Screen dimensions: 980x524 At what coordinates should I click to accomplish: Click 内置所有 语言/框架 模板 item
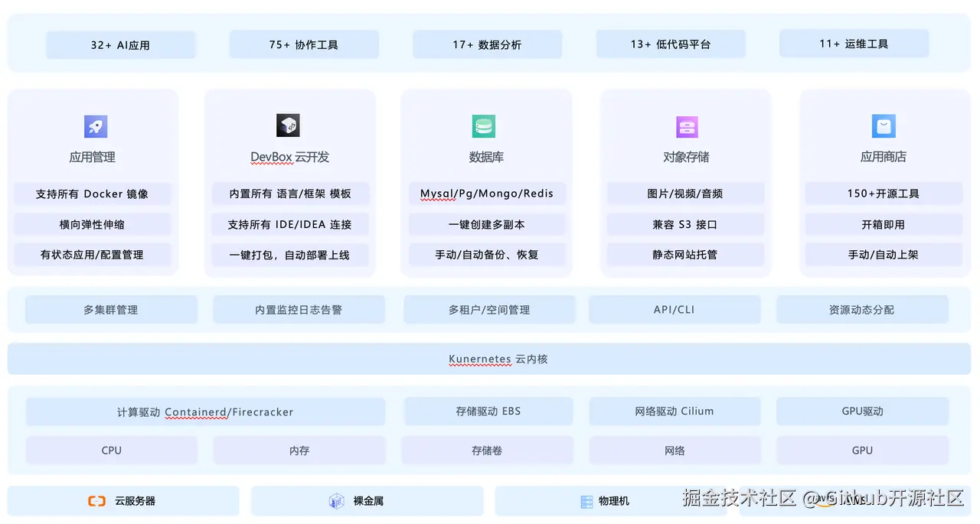click(x=290, y=194)
